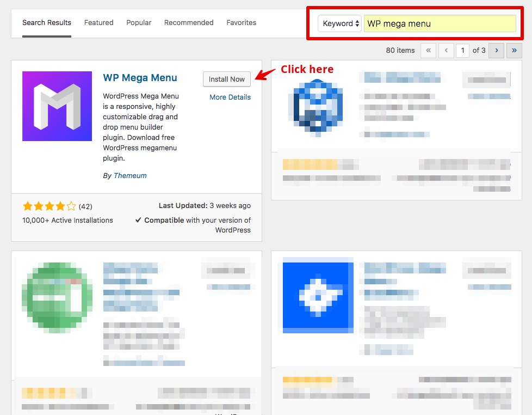Jump to the last page of results

tap(514, 51)
